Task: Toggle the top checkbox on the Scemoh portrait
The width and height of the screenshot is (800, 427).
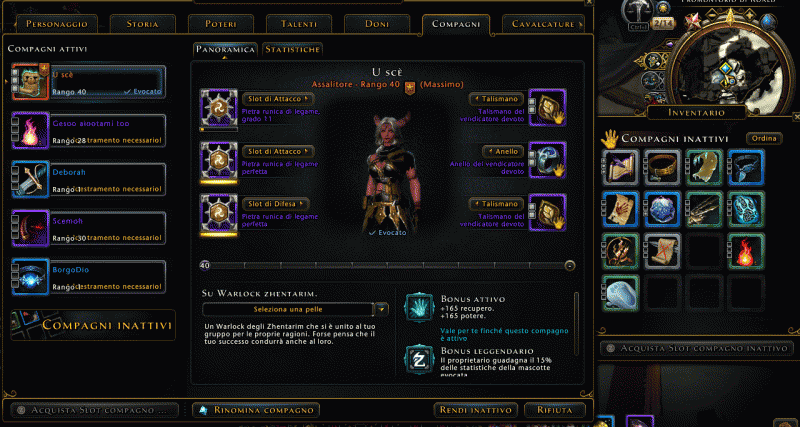Action: [x=15, y=219]
